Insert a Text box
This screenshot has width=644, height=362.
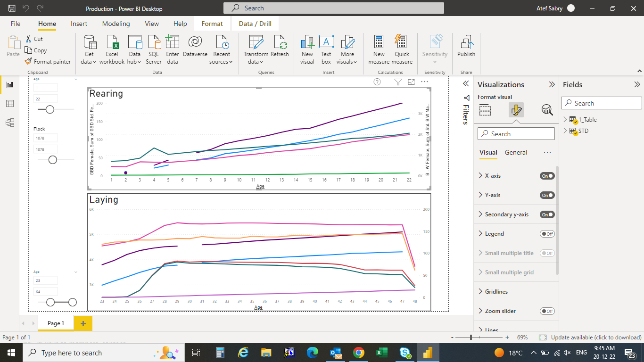326,49
